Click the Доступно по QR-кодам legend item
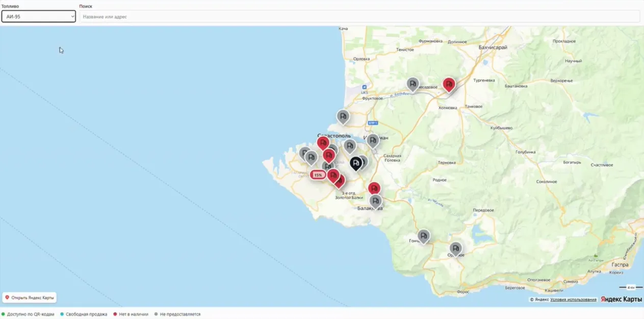The width and height of the screenshot is (644, 319). pos(28,314)
